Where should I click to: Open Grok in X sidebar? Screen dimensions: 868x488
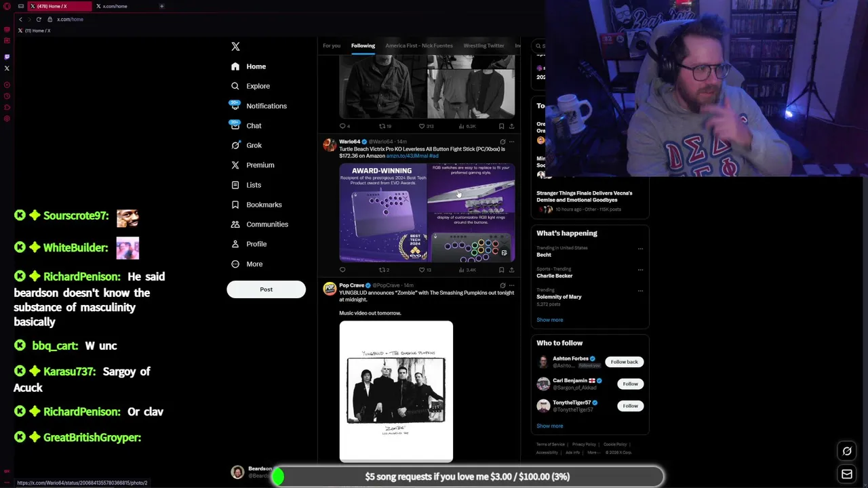click(245, 145)
